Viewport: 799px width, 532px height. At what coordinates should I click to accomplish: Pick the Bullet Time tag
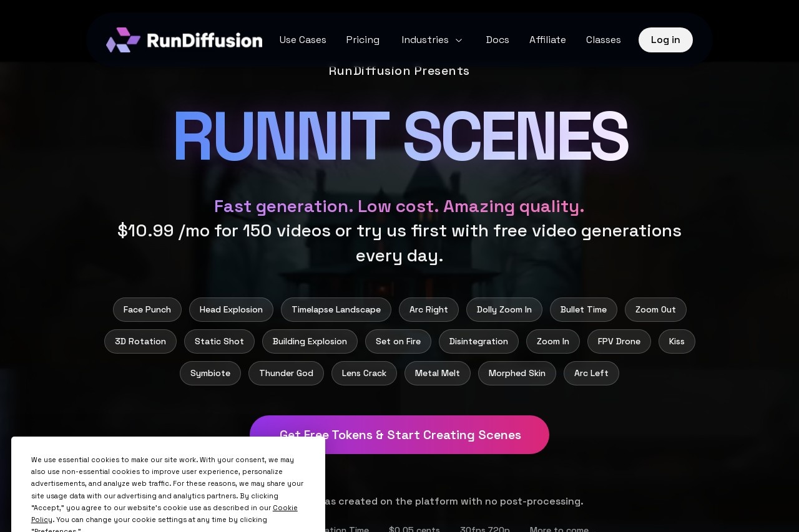coord(584,309)
